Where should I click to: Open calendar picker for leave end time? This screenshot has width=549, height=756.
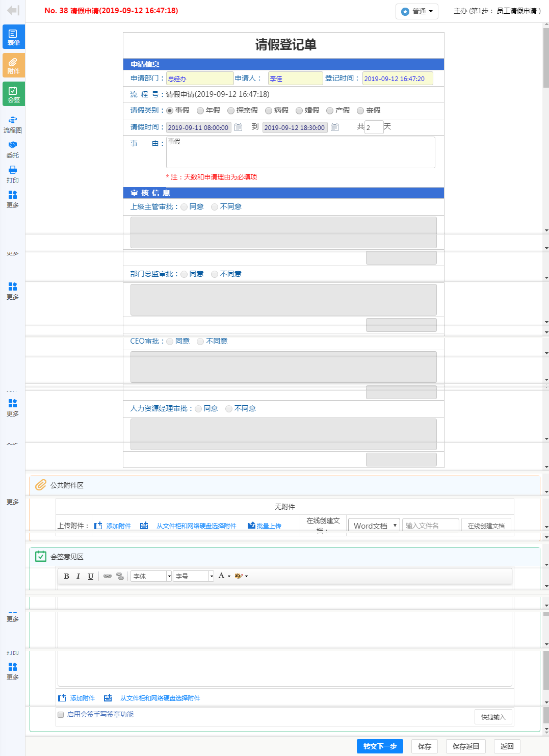pyautogui.click(x=334, y=127)
